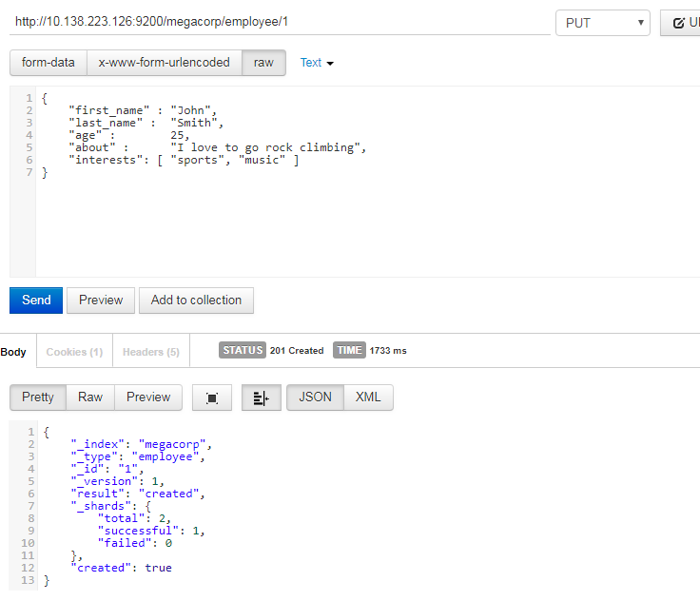Select response Preview view
Screen dimensions: 700x601
pyautogui.click(x=148, y=397)
